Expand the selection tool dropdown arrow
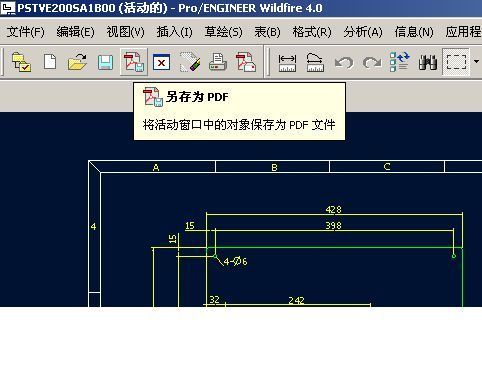 click(x=476, y=62)
